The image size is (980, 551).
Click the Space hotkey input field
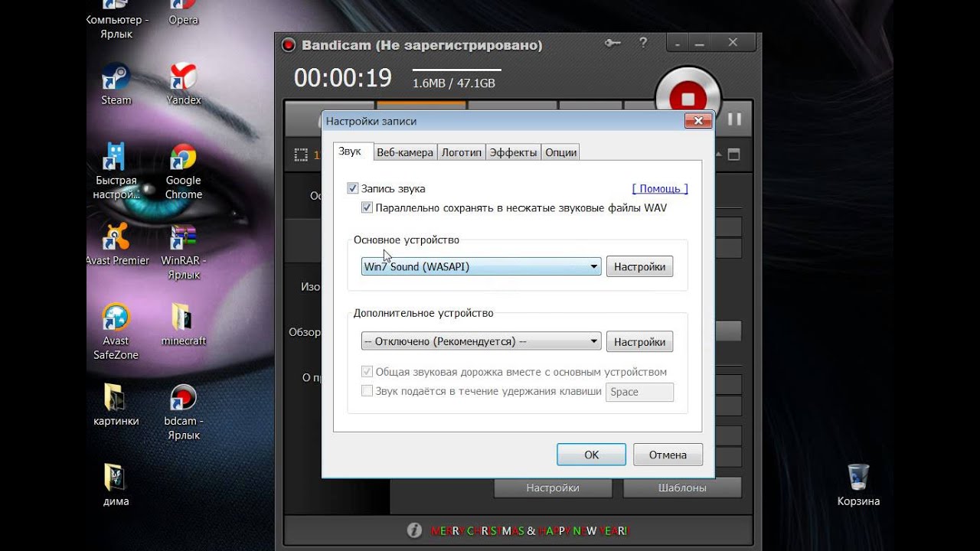pyautogui.click(x=639, y=392)
